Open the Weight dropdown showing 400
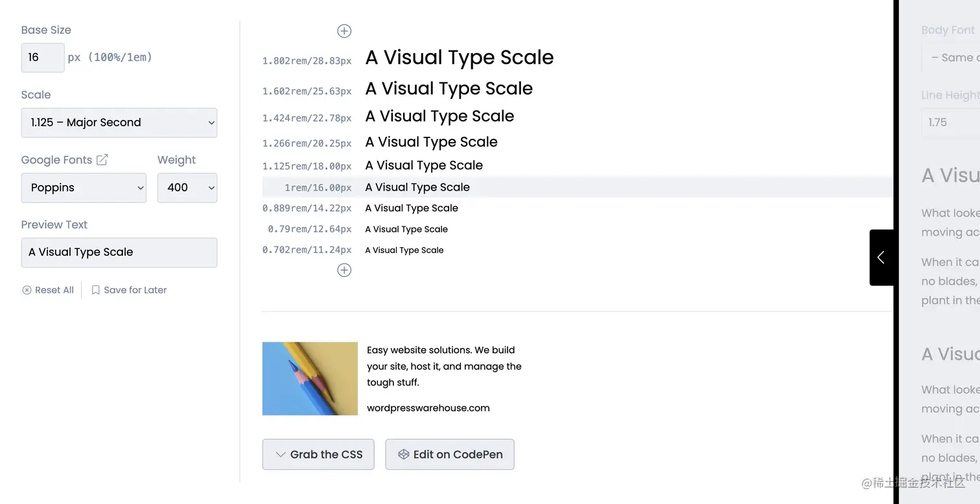The width and height of the screenshot is (980, 504). [187, 187]
